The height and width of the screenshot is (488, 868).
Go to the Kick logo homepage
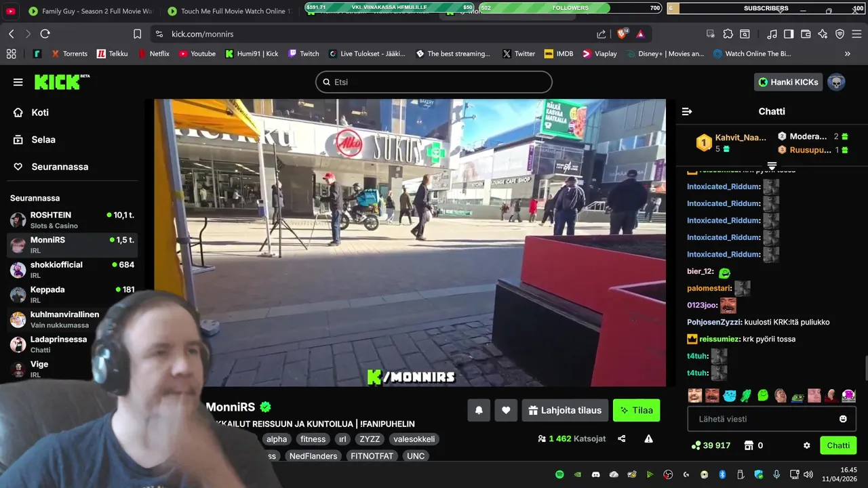tap(62, 81)
